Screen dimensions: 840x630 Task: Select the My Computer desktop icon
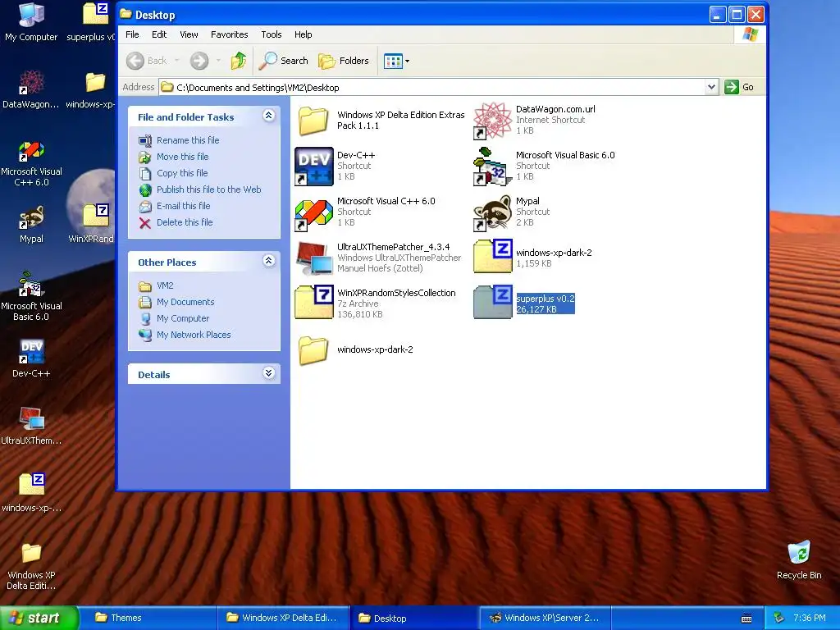[x=31, y=22]
